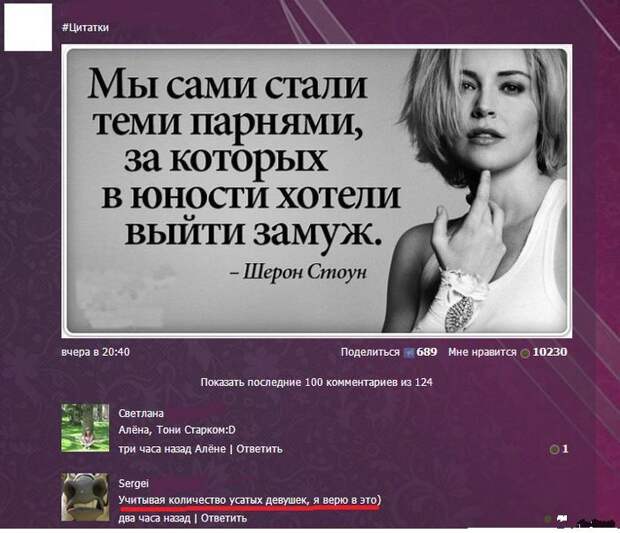Click Поделиться to share the post
The height and width of the screenshot is (533, 620).
(370, 352)
